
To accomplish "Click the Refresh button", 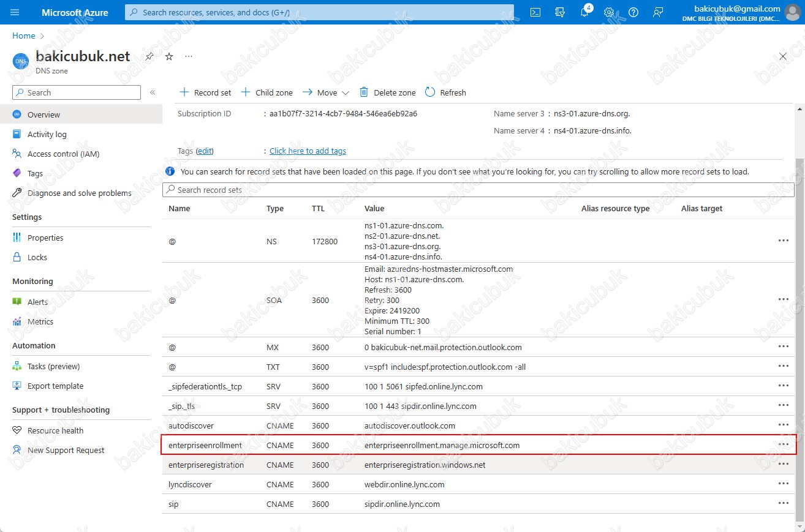I will (445, 92).
